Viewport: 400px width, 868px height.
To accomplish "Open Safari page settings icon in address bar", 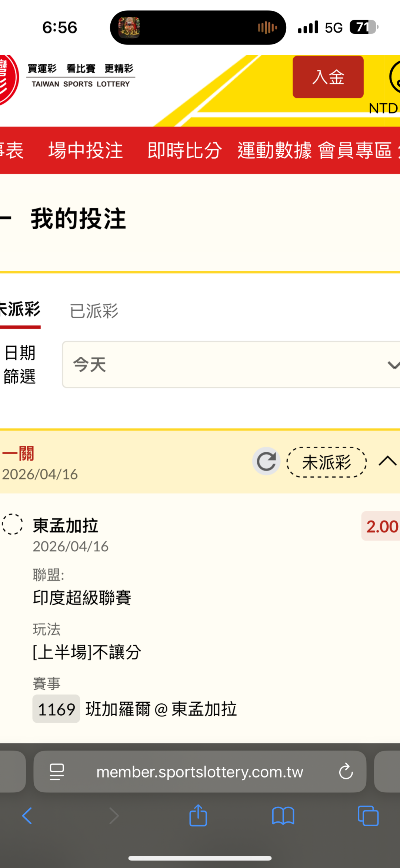I will [x=57, y=772].
